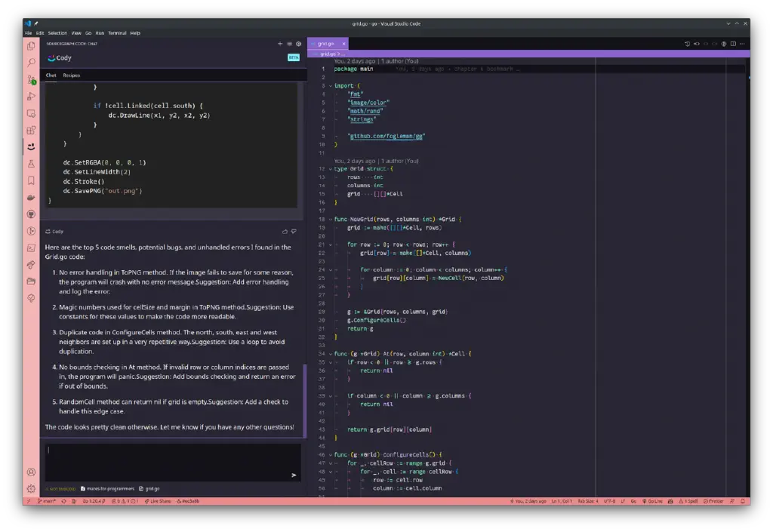Open the Terminal menu

117,33
